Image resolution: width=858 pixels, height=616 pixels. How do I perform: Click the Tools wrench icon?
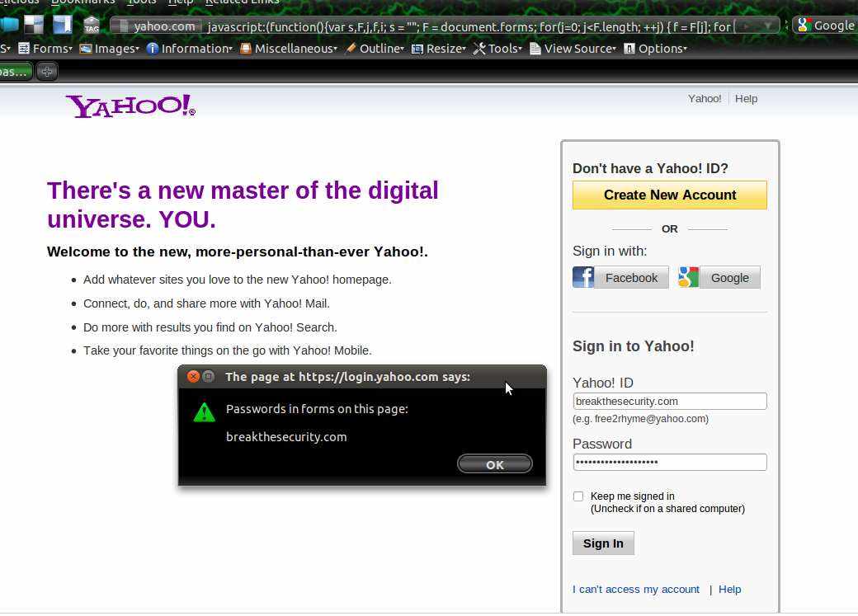pyautogui.click(x=479, y=49)
